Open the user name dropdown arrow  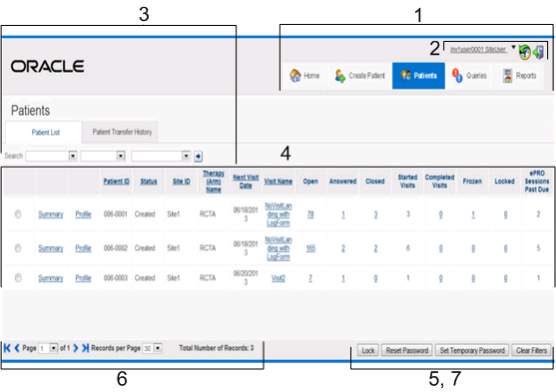[513, 47]
